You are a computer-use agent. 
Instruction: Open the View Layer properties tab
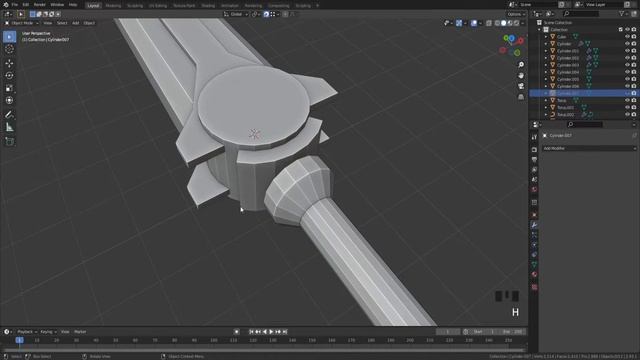(534, 169)
